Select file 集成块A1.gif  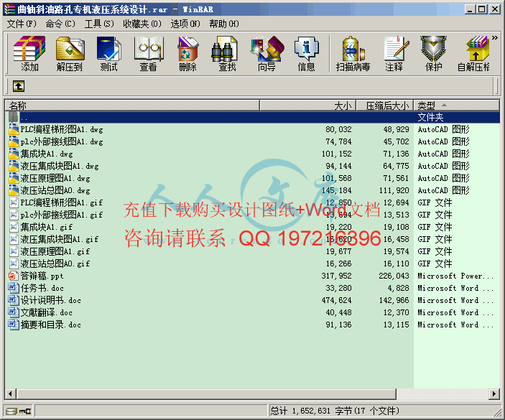(x=253, y=227)
